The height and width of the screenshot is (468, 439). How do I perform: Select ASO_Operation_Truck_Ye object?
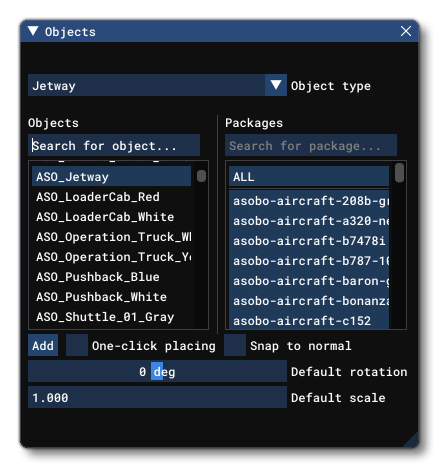pyautogui.click(x=111, y=257)
